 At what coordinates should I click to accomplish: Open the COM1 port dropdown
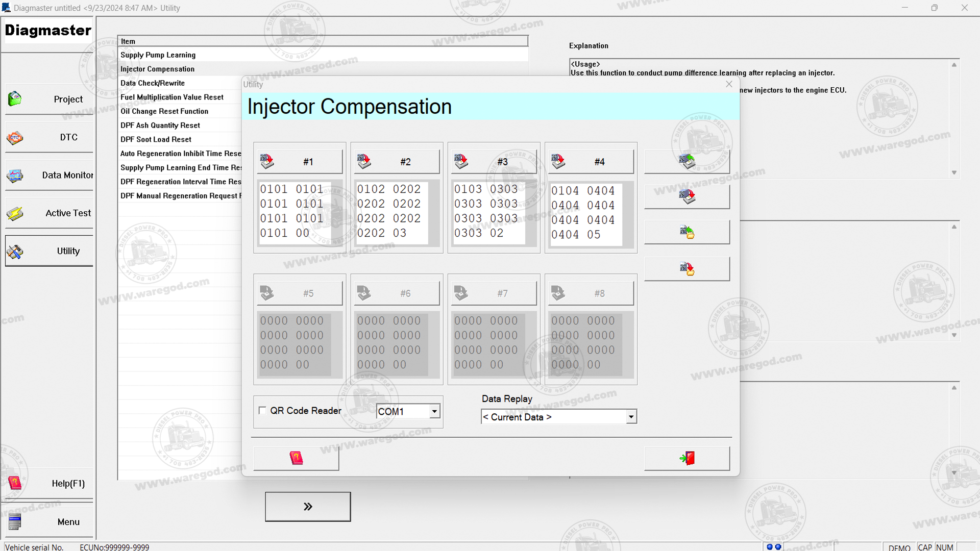(x=434, y=411)
